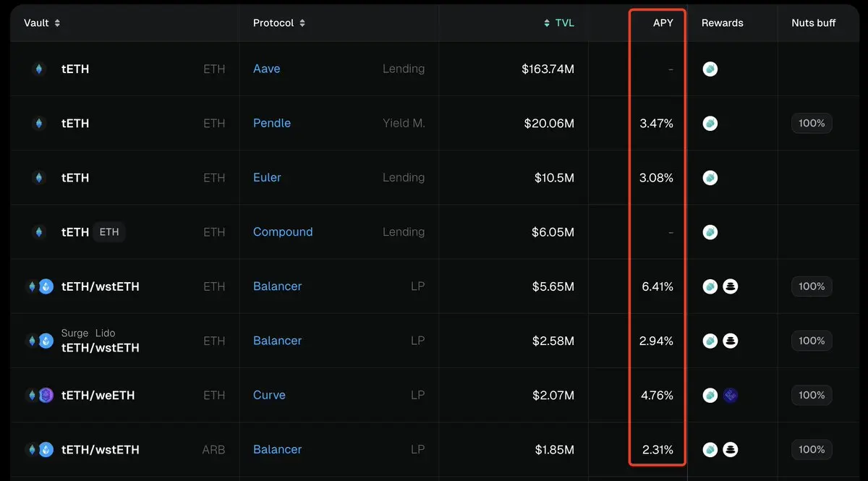Click the 2.31% APY value
The image size is (868, 481).
[x=658, y=449]
